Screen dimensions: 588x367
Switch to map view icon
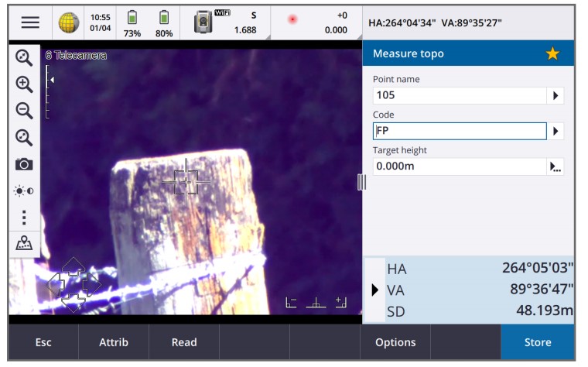point(24,243)
